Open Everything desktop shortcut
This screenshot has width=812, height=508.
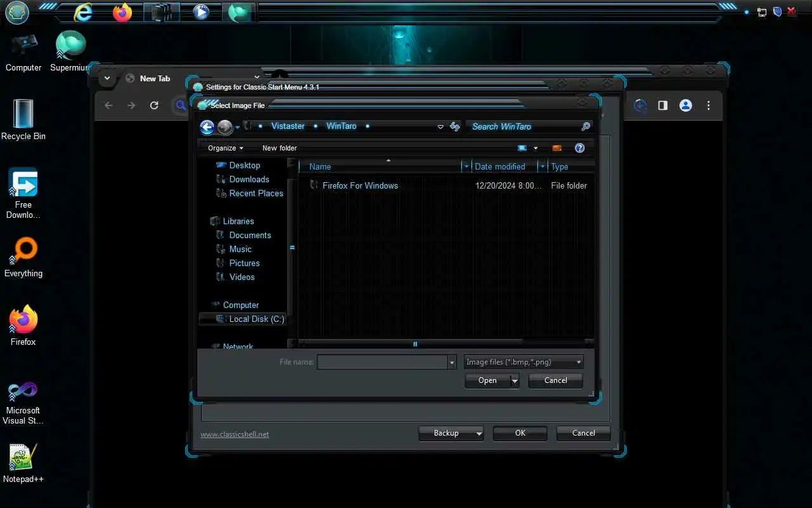coord(23,257)
